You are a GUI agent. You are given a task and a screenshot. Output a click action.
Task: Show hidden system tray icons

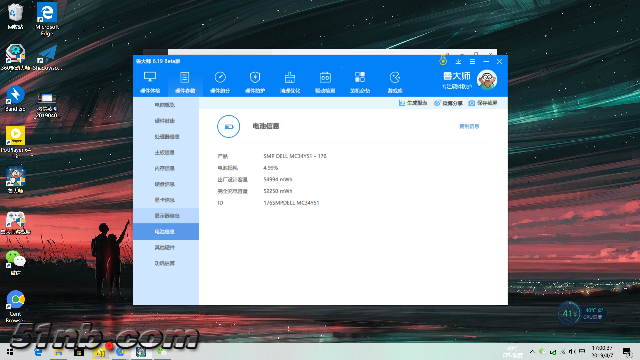tap(532, 351)
